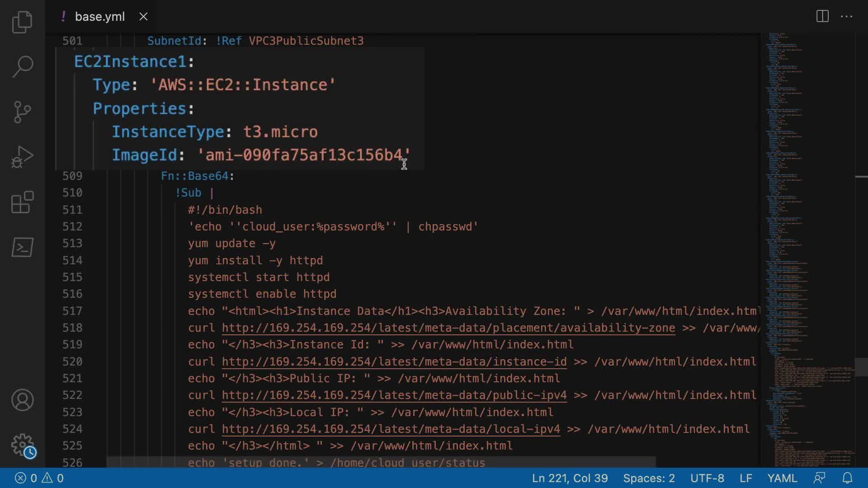Close the base.yml tab
Image resolution: width=868 pixels, height=488 pixels.
[x=143, y=17]
